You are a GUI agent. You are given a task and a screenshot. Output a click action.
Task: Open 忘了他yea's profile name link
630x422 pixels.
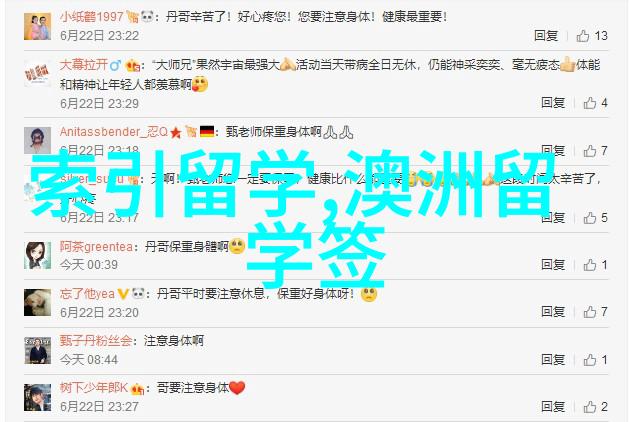[87, 294]
